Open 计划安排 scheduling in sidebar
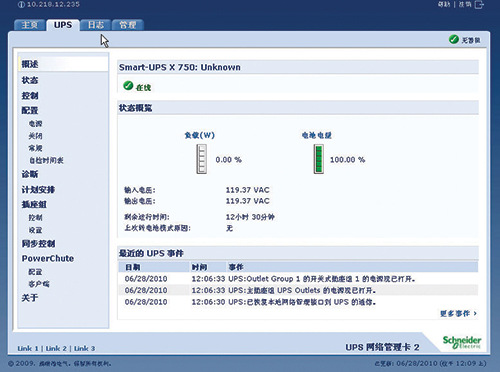The height and width of the screenshot is (372, 500). click(x=38, y=190)
